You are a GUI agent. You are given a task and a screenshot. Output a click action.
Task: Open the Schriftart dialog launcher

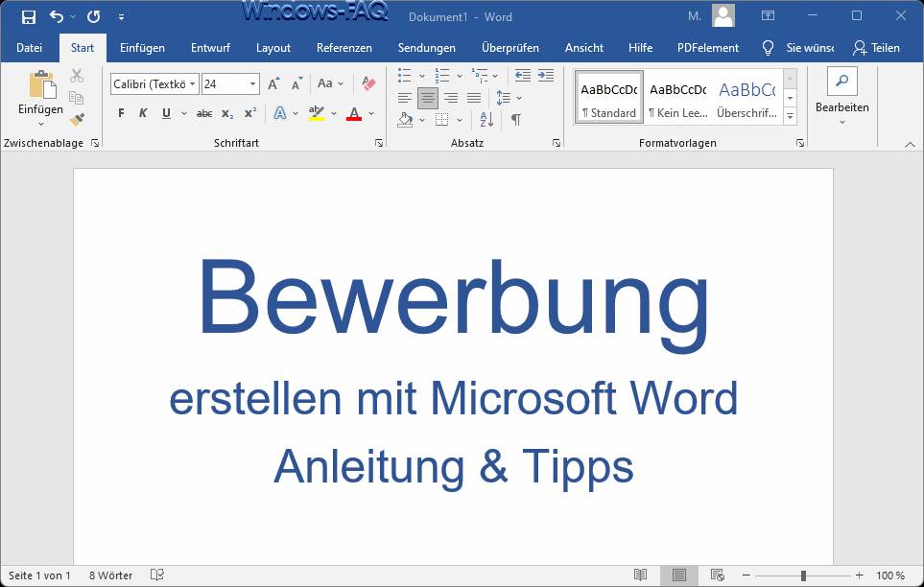379,143
